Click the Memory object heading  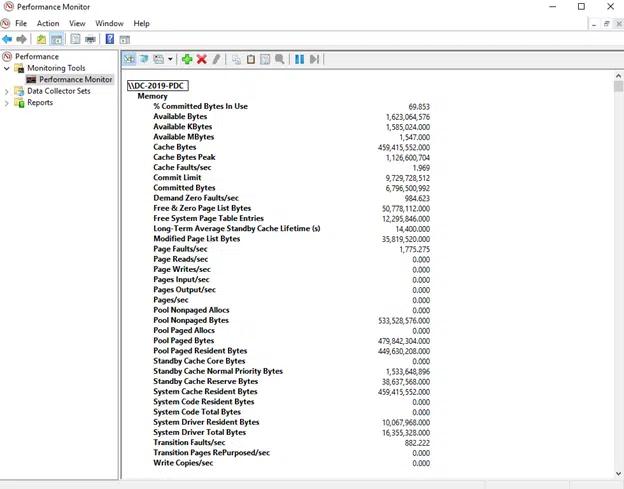152,96
